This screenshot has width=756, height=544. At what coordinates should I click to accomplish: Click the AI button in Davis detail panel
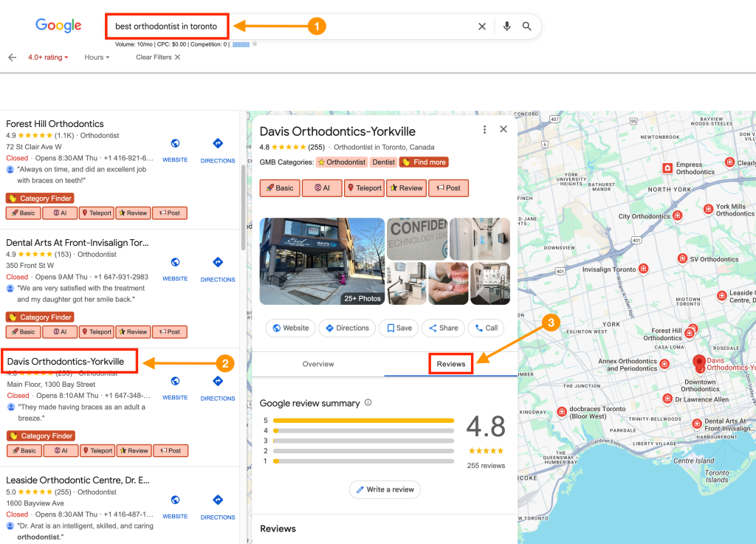[322, 188]
